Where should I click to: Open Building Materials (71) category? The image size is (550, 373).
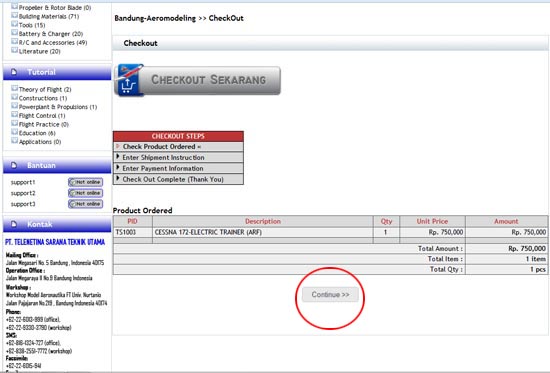(49, 16)
